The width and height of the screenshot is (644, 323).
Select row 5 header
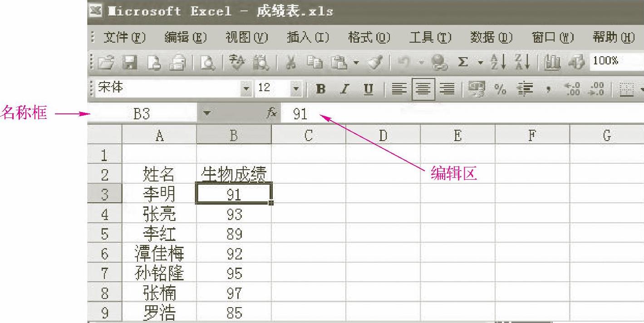105,234
